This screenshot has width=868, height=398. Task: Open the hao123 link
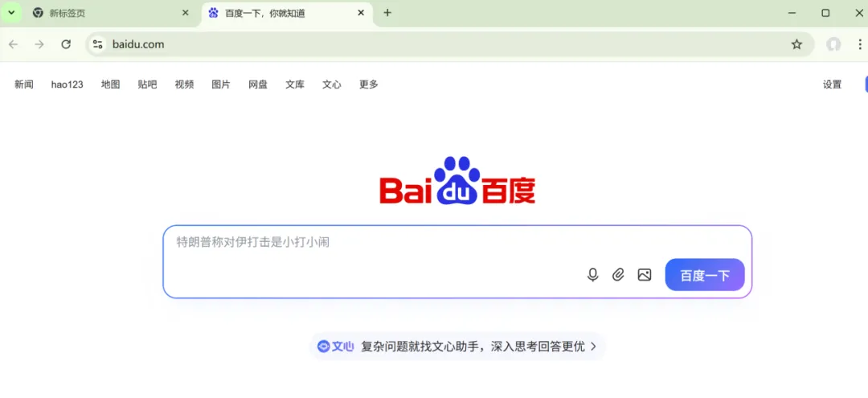click(x=67, y=84)
